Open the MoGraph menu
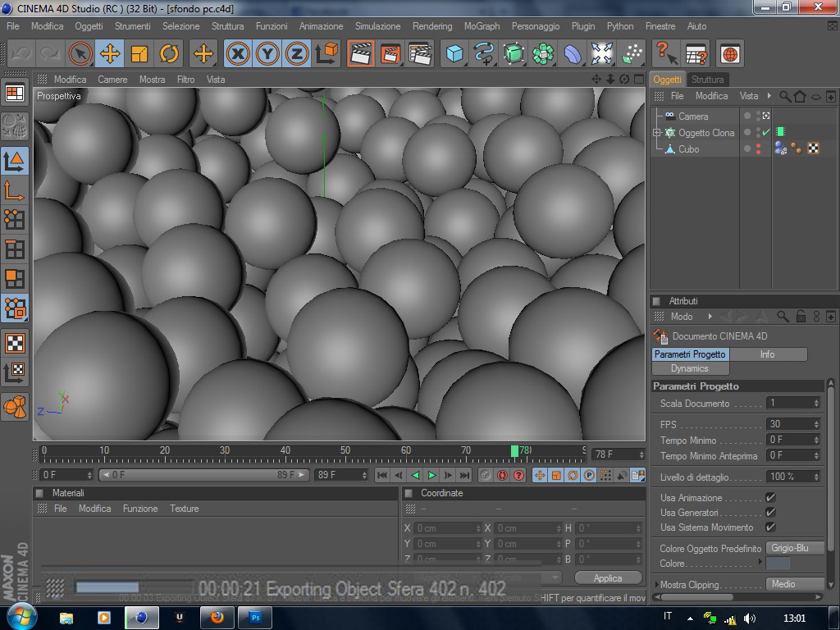 coord(482,26)
